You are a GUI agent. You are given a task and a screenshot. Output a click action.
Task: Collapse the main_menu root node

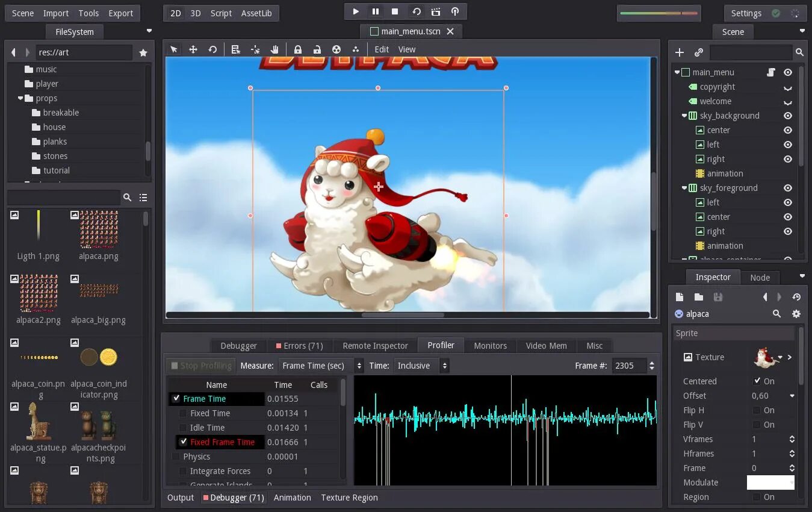tap(677, 72)
